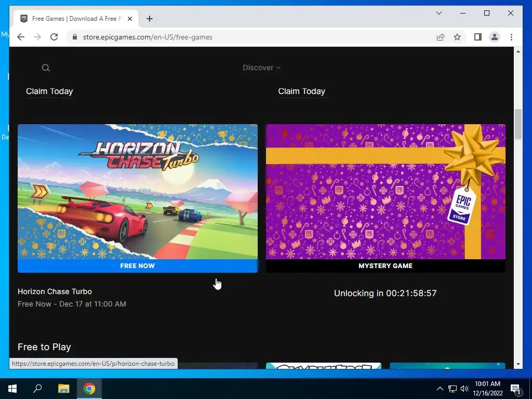Open the network status tray icon
The image size is (532, 399).
pyautogui.click(x=453, y=389)
